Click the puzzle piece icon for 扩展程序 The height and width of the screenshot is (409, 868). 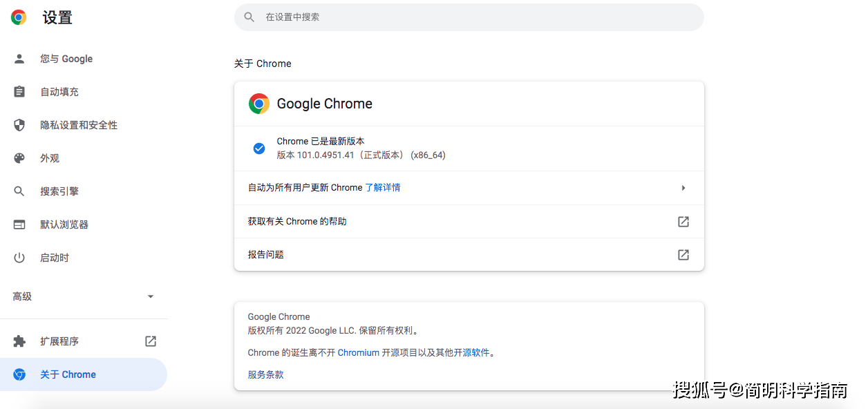(19, 341)
